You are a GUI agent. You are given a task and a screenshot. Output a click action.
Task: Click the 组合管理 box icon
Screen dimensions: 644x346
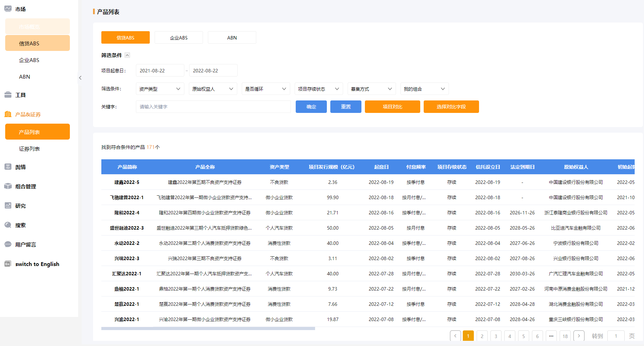pyautogui.click(x=8, y=186)
